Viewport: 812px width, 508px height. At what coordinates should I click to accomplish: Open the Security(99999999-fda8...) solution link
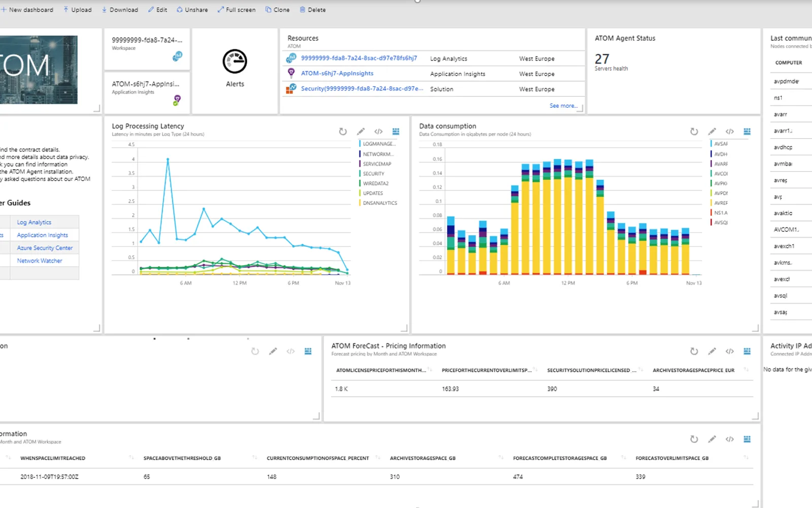tap(361, 89)
